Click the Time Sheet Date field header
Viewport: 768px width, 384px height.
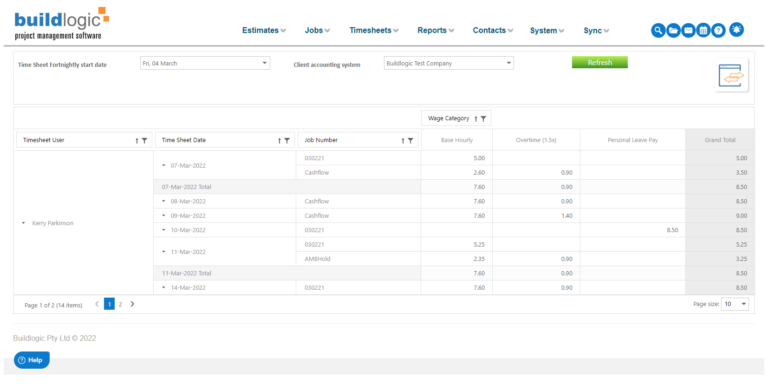[x=225, y=140]
